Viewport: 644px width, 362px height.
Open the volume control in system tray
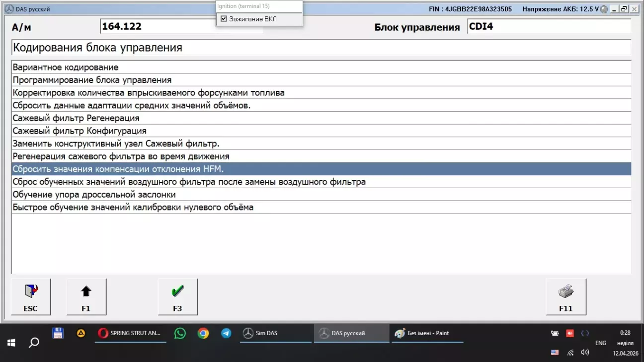[585, 352]
